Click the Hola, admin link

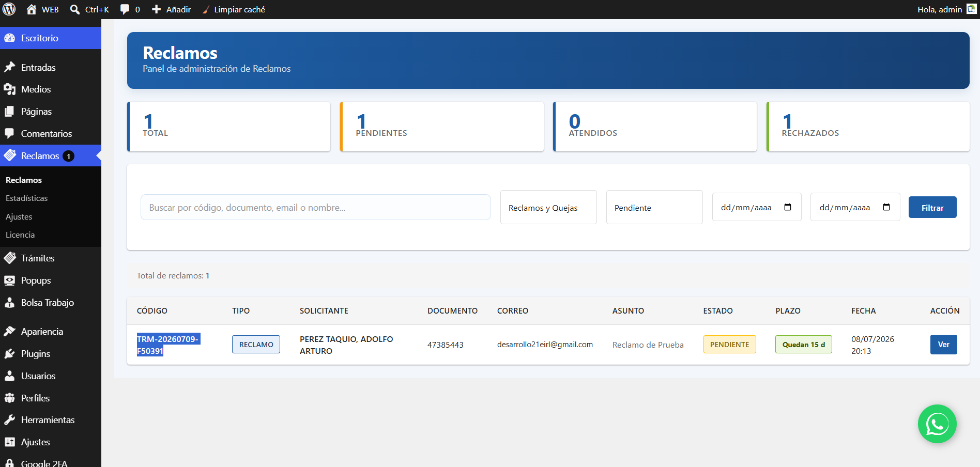click(x=940, y=9)
